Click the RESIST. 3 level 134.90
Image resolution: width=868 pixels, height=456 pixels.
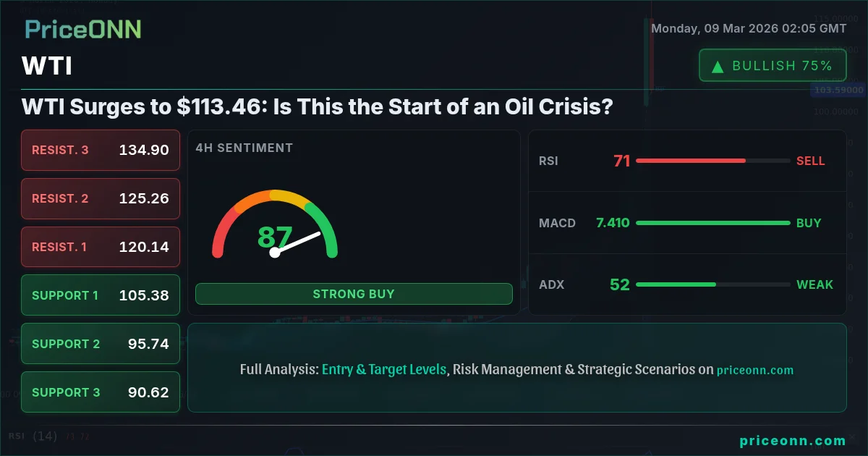point(101,150)
